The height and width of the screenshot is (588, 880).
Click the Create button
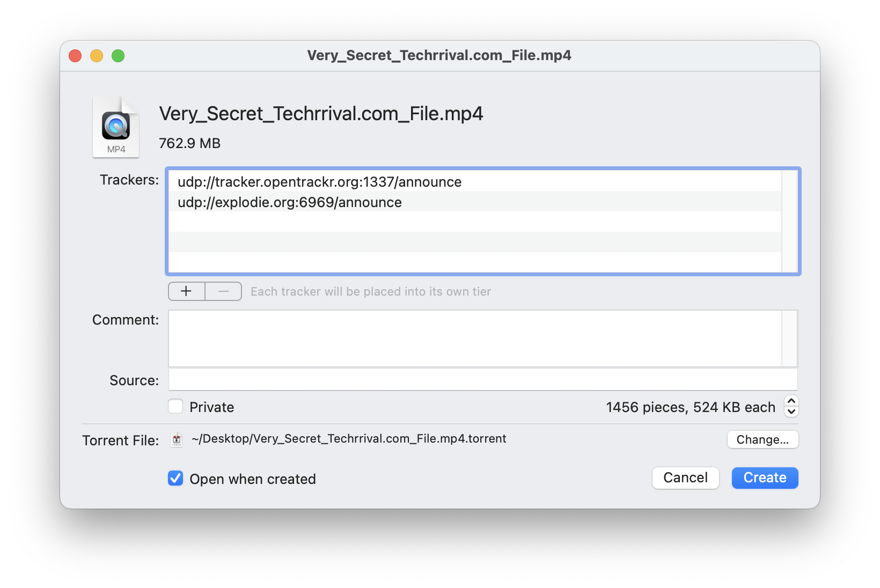tap(764, 477)
